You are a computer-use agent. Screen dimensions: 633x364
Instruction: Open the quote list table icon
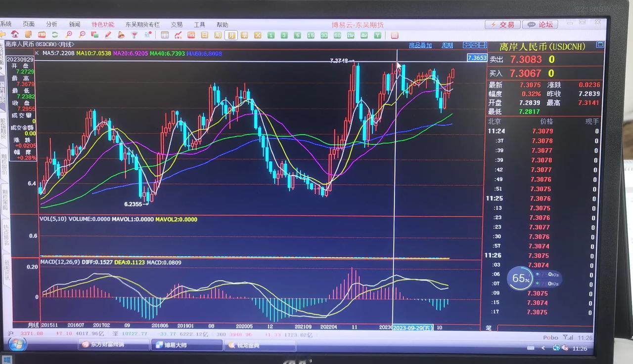coord(165,35)
